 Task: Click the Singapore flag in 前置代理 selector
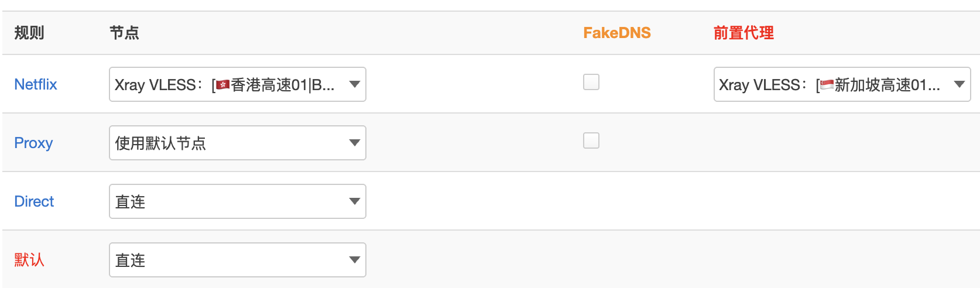(x=827, y=85)
